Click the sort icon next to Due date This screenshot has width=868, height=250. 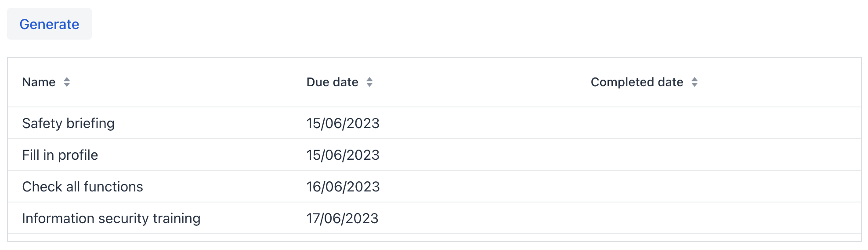point(369,82)
